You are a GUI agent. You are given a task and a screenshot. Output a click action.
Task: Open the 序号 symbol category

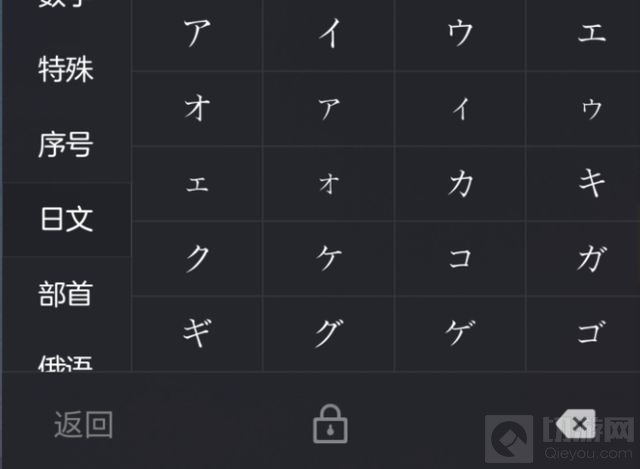point(66,146)
